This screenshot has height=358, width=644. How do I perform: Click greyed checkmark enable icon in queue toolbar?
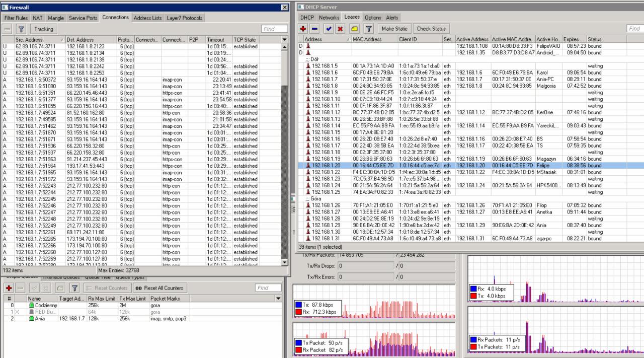[33, 288]
